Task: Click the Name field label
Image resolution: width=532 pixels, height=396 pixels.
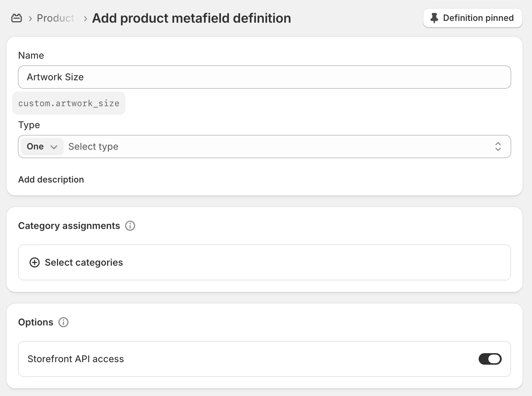Action: point(31,55)
